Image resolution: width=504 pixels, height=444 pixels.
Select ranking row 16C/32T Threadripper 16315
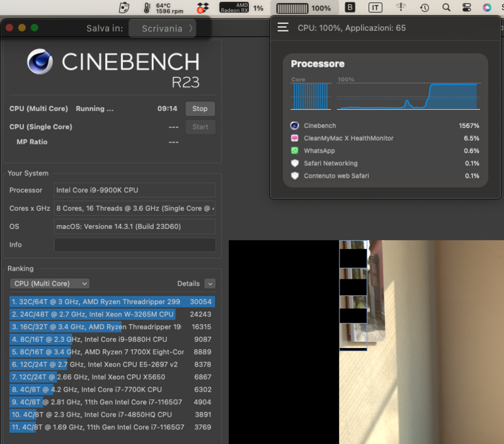(x=112, y=327)
